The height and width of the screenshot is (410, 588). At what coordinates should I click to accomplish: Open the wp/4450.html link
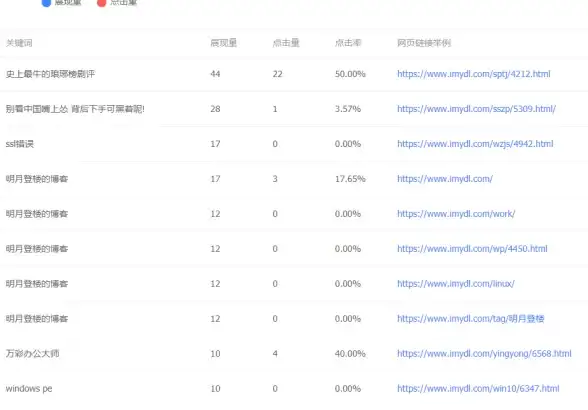pos(472,249)
